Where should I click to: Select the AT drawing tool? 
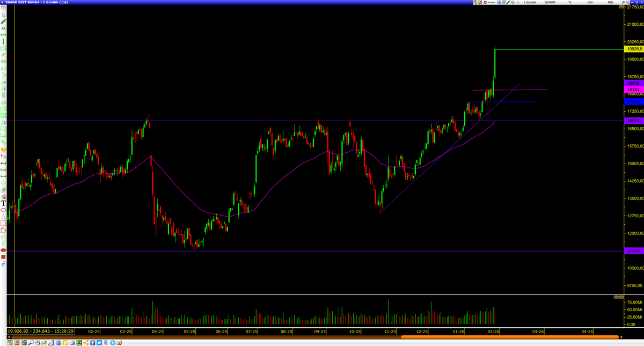[3, 28]
